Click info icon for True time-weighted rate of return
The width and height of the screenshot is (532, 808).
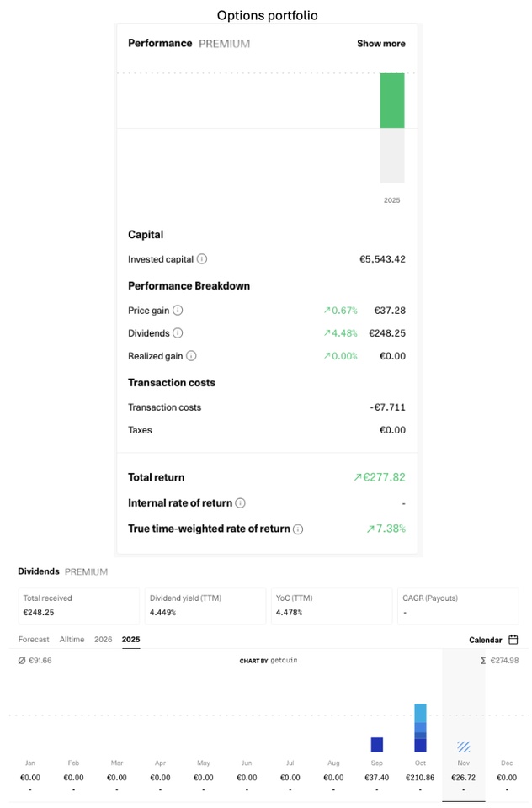[x=298, y=529]
